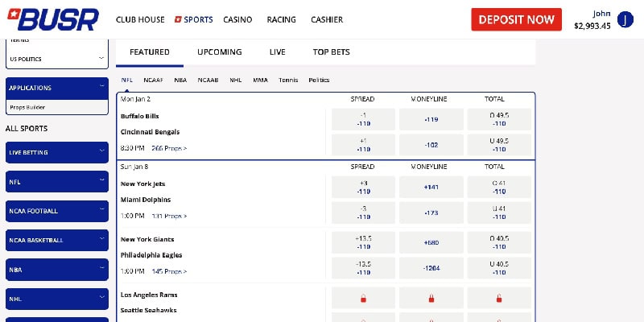Bet New York Giants spread +13.5
The image size is (644, 322).
pyautogui.click(x=363, y=242)
